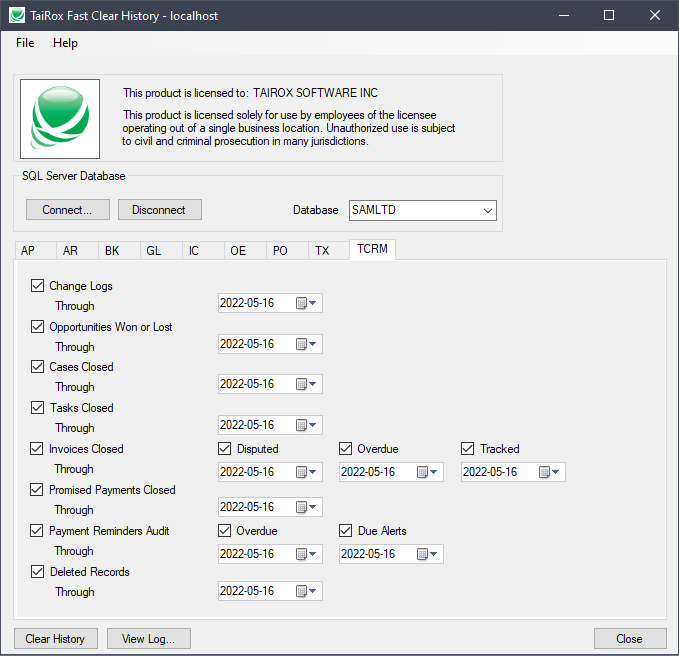Open the Help menu
The height and width of the screenshot is (656, 679).
click(65, 43)
